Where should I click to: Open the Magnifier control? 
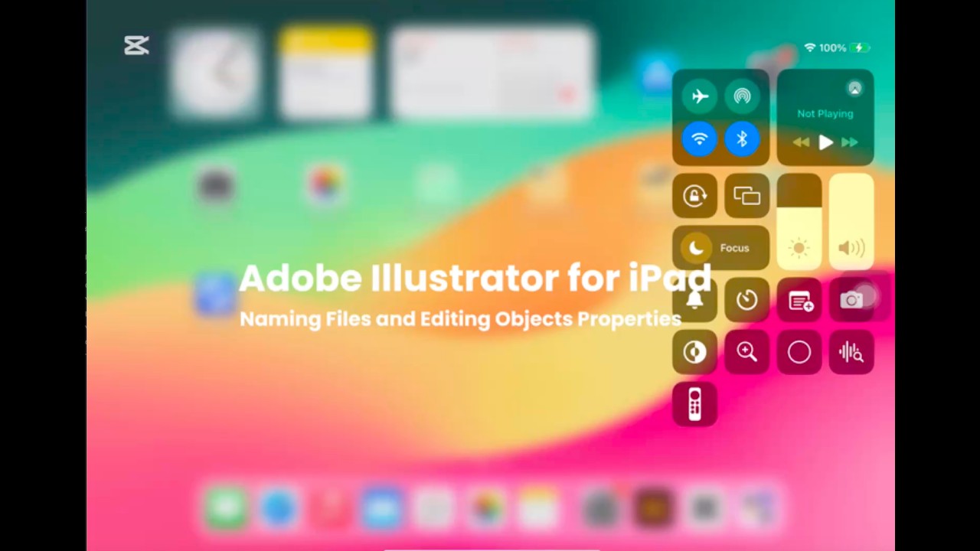746,352
